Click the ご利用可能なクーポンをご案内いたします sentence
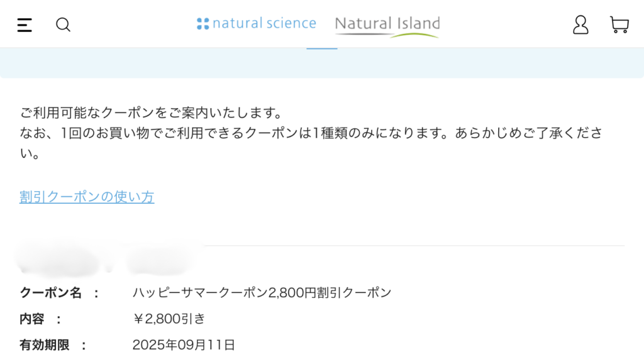Image resolution: width=644 pixels, height=362 pixels. (x=152, y=112)
